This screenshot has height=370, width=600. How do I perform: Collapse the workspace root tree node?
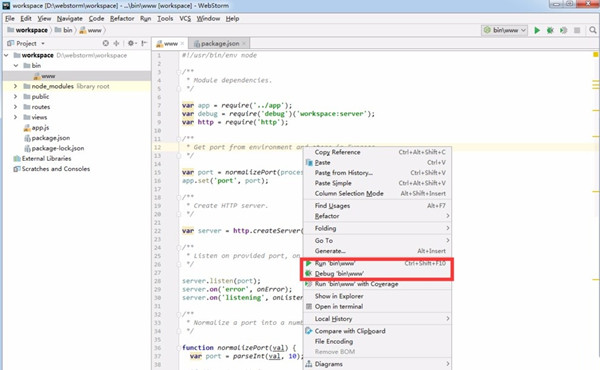(x=6, y=55)
